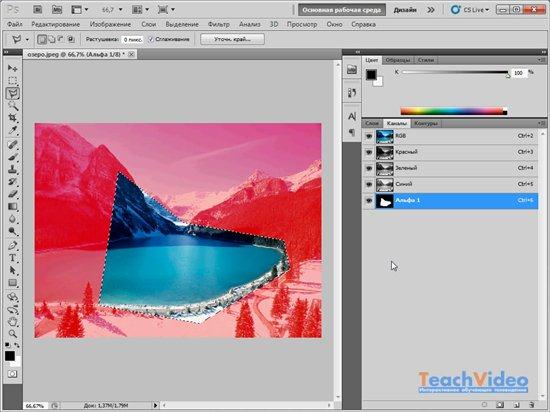Launch Adobe Bridge from the top bar
This screenshot has width=550, height=412.
click(38, 9)
